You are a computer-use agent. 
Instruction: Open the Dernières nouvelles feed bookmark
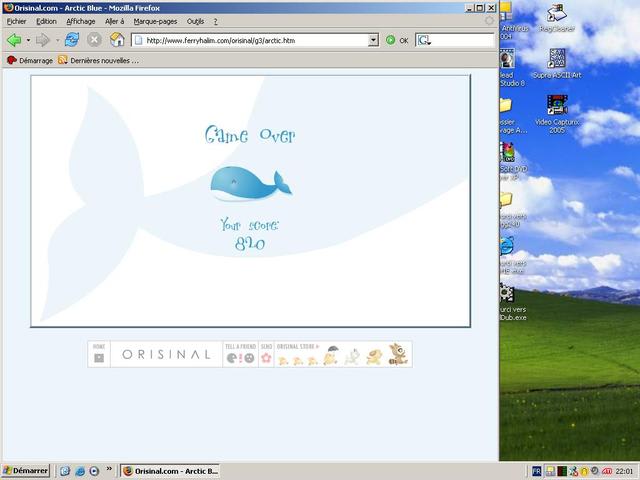pyautogui.click(x=98, y=60)
